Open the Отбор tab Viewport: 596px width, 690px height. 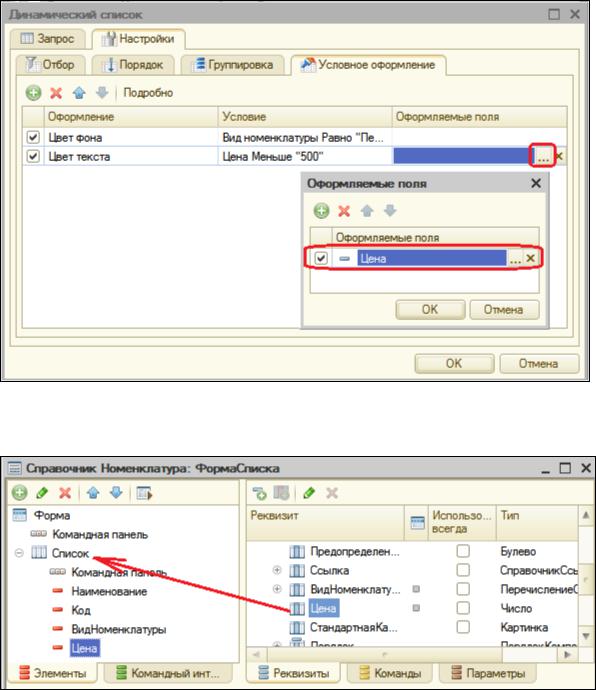click(49, 65)
